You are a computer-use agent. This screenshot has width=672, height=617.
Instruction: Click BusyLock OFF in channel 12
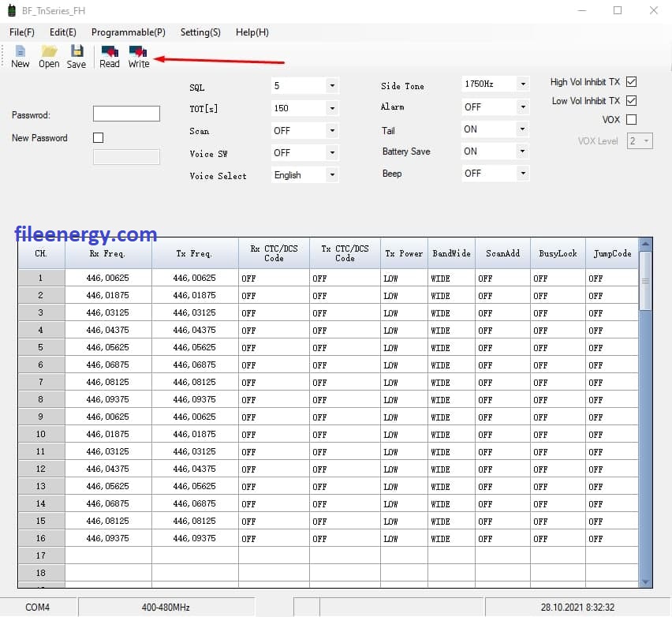pyautogui.click(x=558, y=469)
